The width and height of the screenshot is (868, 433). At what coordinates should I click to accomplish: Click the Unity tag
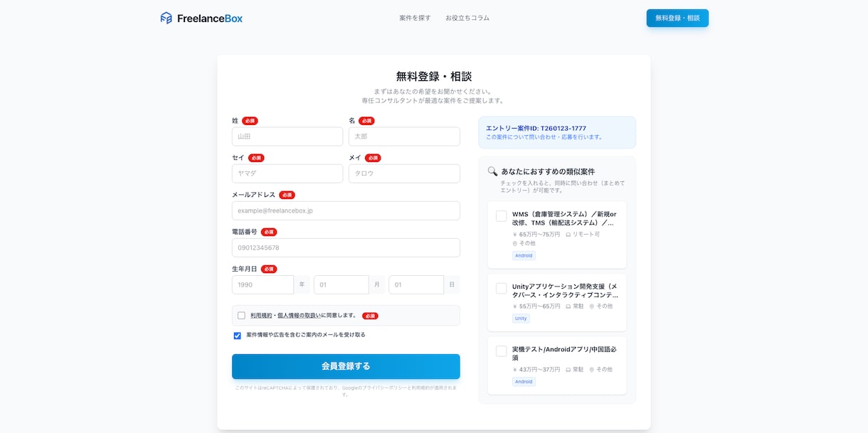pyautogui.click(x=521, y=319)
